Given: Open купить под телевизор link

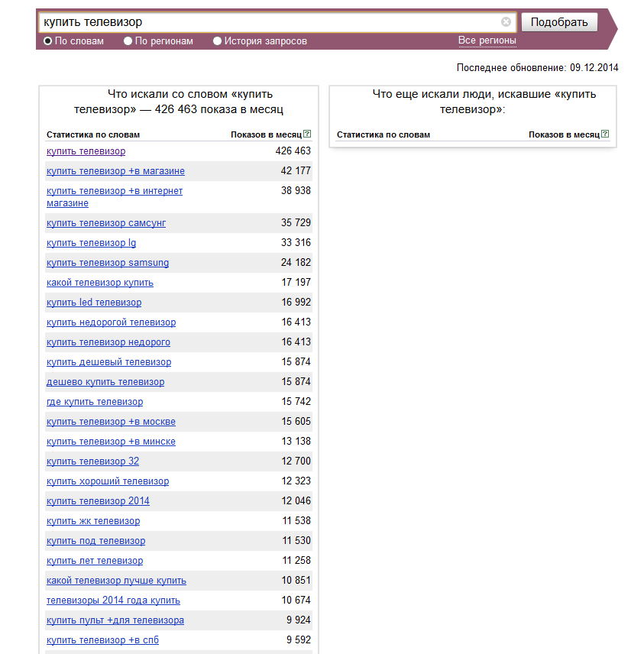Looking at the screenshot, I should [x=96, y=541].
